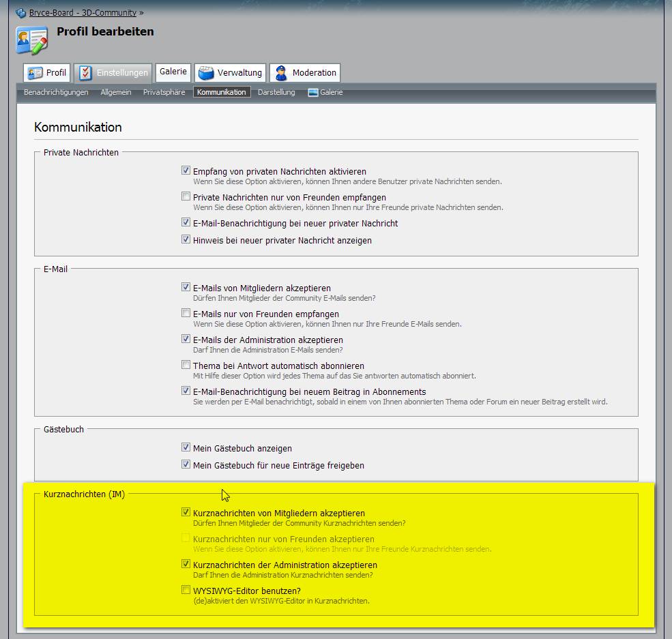Switch to the Profil tab

click(46, 73)
